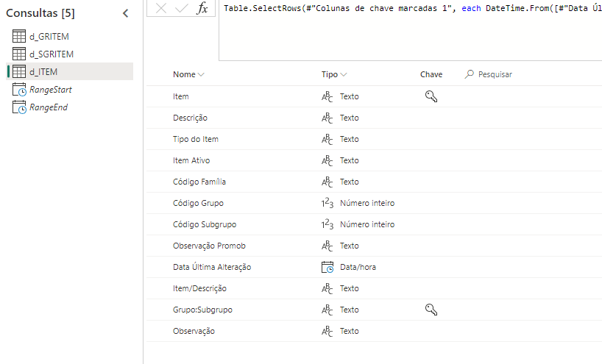Click the text type icon for Observação

pyautogui.click(x=327, y=331)
